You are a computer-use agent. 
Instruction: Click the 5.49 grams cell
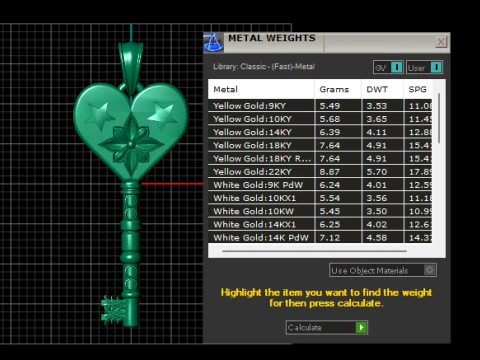pyautogui.click(x=338, y=106)
